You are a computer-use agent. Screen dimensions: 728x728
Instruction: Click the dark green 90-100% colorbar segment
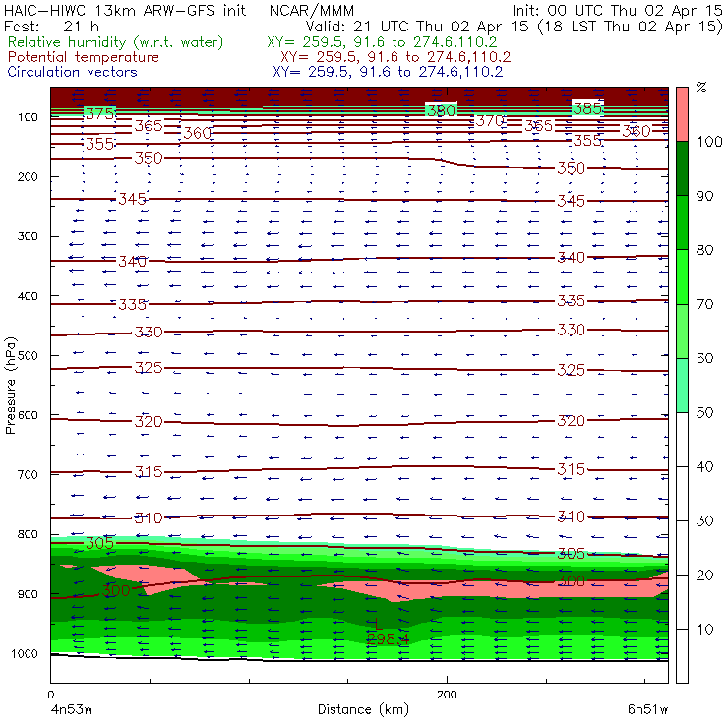(x=682, y=168)
